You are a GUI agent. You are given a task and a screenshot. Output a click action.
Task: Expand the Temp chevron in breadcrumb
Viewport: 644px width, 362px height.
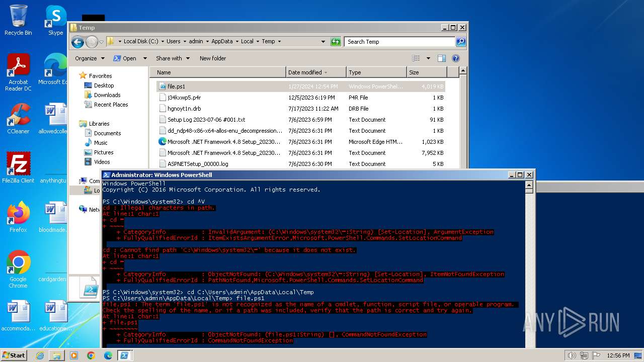point(279,42)
